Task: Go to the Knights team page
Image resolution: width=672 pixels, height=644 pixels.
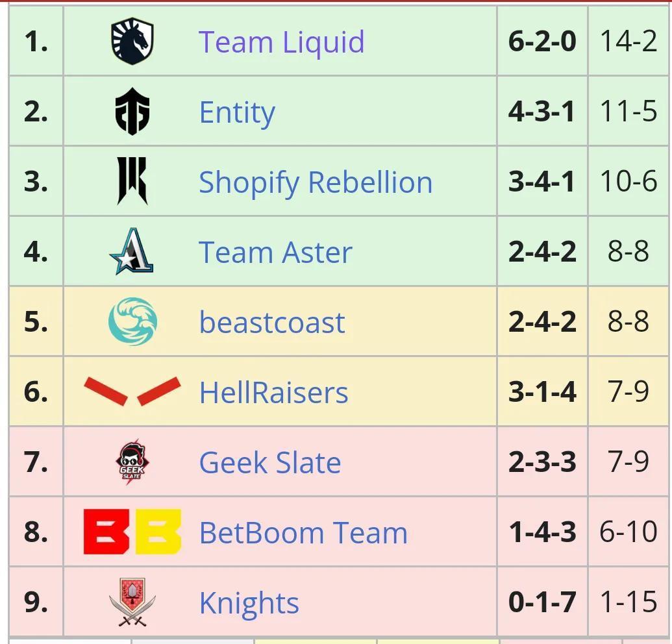Action: [x=249, y=603]
